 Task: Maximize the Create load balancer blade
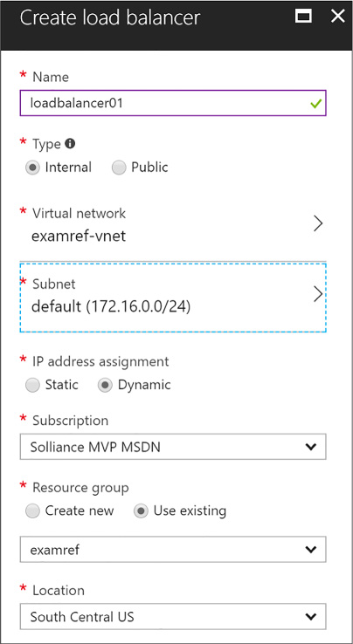303,17
